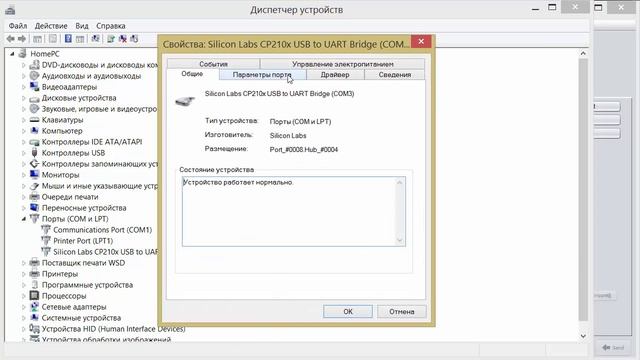Select the Программные устройства tree label
640x360 pixels.
[x=87, y=285]
